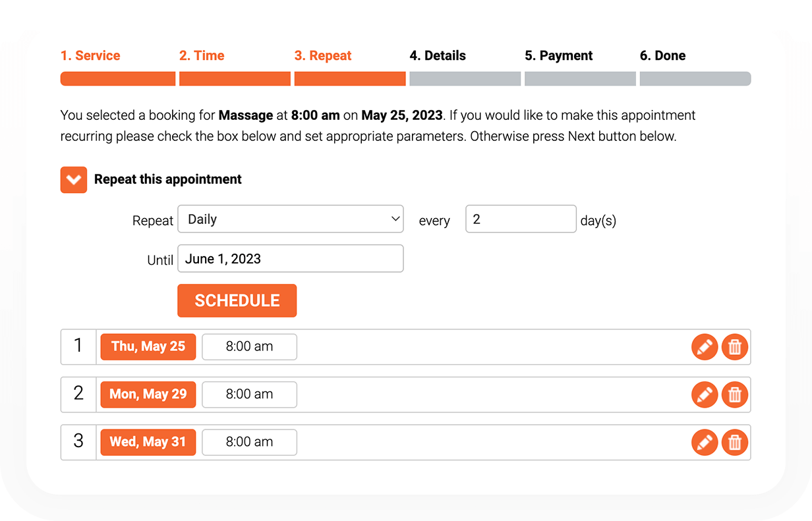The image size is (812, 521).
Task: Delete the Thu, May 25 appointment
Action: 735,346
